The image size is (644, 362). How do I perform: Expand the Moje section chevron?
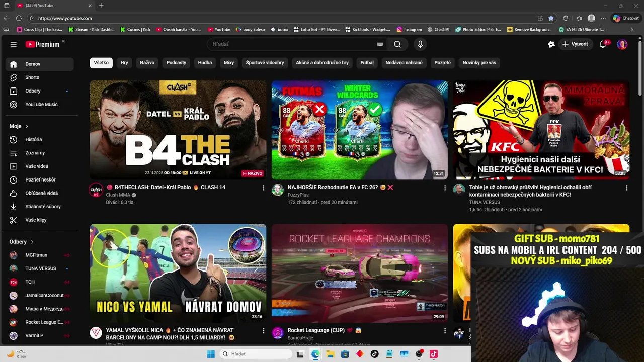27,126
